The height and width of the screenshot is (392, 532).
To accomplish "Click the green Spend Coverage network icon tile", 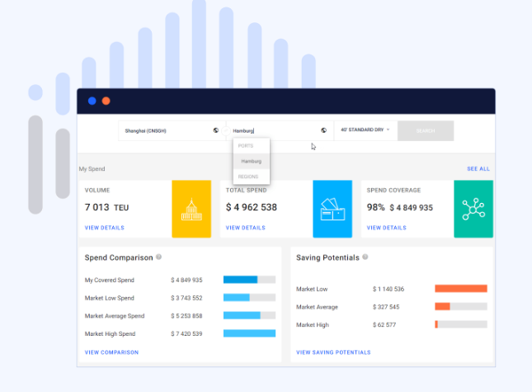I will point(473,209).
